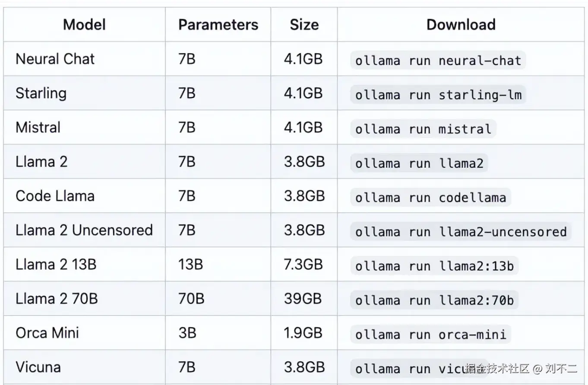The width and height of the screenshot is (588, 385).
Task: Select the "70B" cell in the Parameters column
Action: [x=191, y=299]
